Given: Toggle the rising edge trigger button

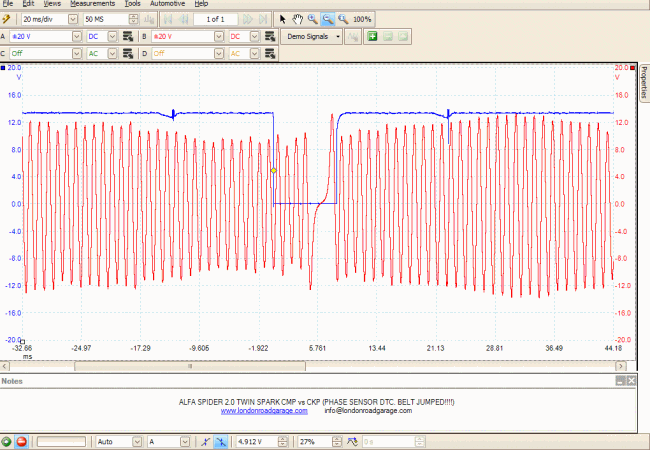Looking at the screenshot, I should click(x=203, y=441).
